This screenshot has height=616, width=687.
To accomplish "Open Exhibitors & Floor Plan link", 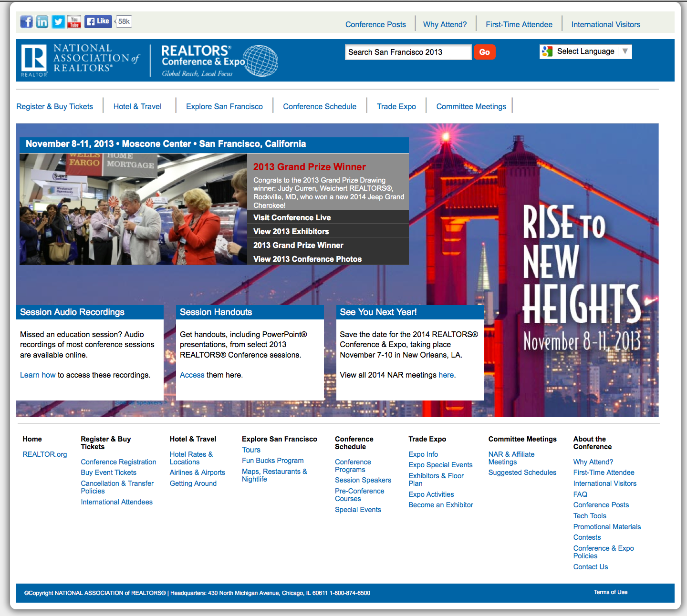I will [436, 480].
